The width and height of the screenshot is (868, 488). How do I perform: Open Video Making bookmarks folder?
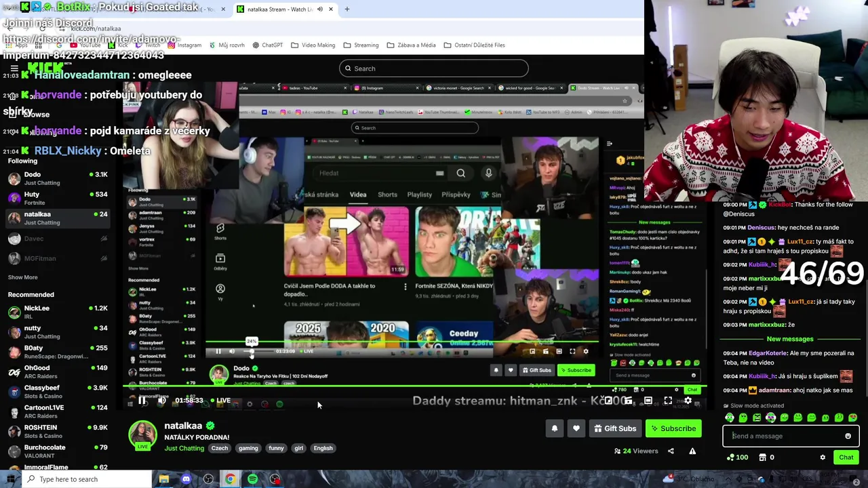click(x=313, y=45)
